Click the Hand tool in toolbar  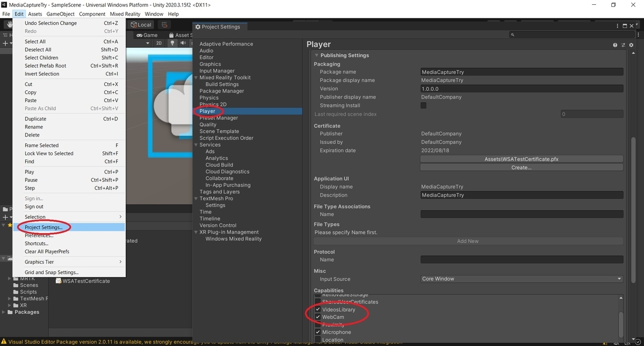(x=9, y=25)
